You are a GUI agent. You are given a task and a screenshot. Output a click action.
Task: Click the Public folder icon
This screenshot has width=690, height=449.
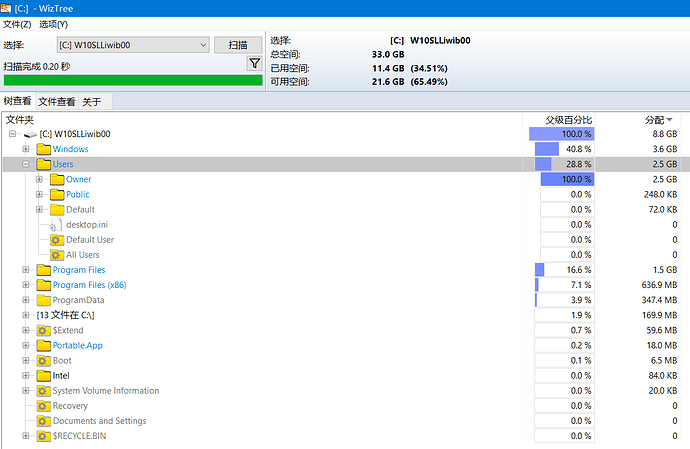(x=57, y=194)
